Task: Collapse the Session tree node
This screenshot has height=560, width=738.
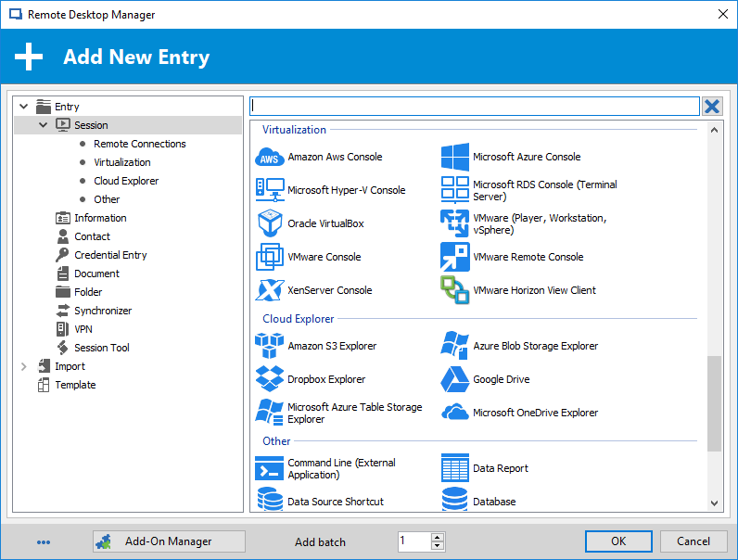Action: [x=43, y=125]
